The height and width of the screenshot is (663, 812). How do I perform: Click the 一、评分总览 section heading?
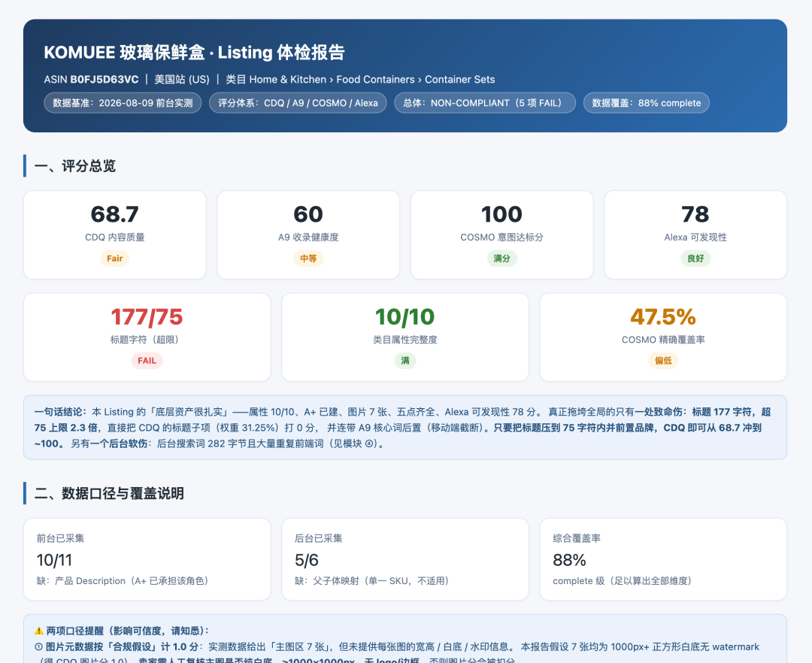pos(74,166)
